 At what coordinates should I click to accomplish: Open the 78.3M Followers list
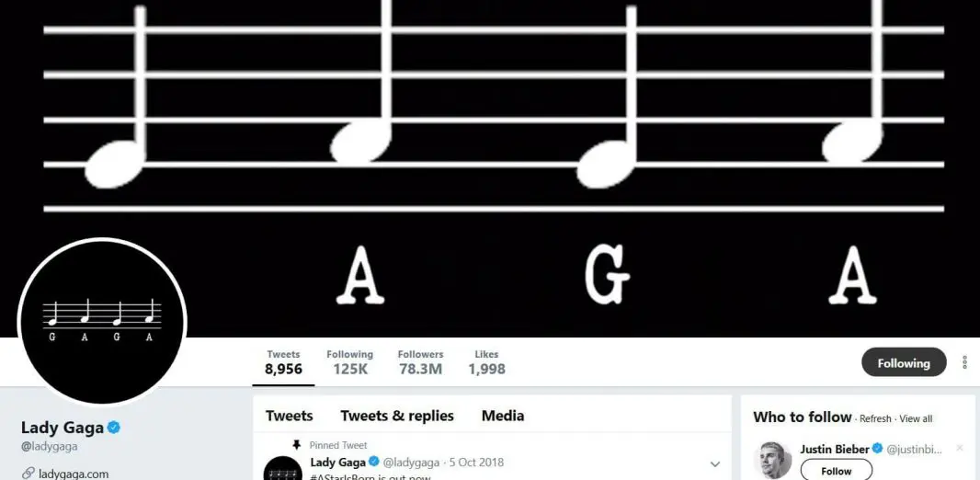click(x=421, y=362)
